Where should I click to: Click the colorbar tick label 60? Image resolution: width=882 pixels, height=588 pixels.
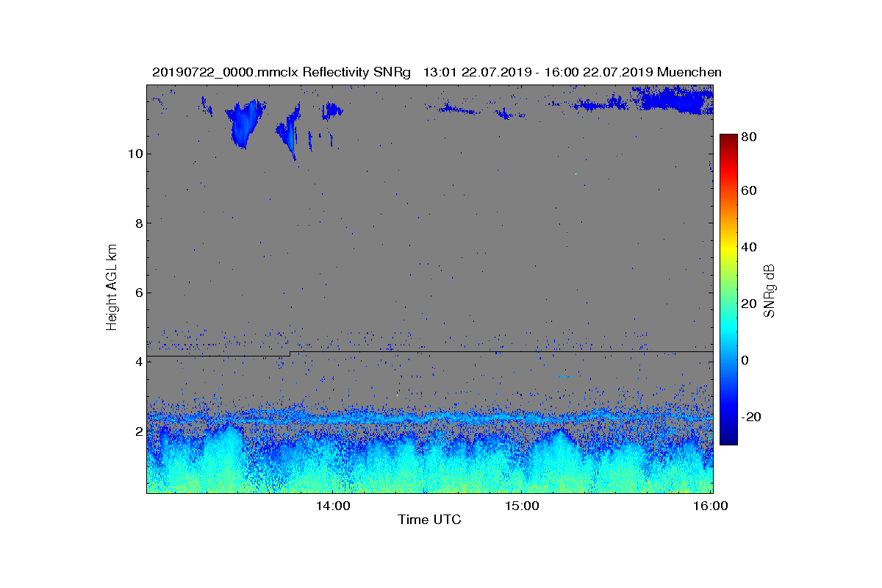pyautogui.click(x=750, y=191)
